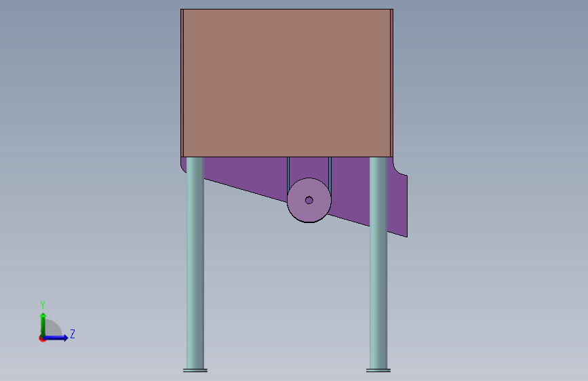Select the round purple roller with center hole

pos(309,200)
